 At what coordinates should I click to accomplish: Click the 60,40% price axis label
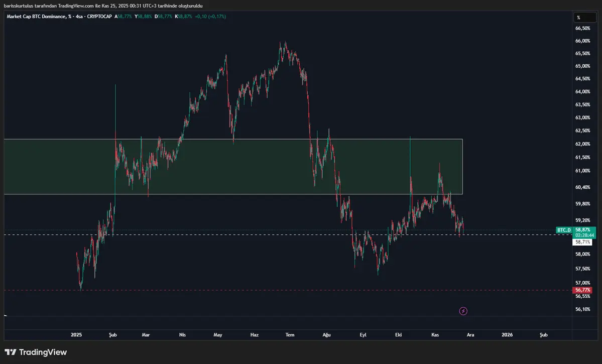tap(582, 187)
